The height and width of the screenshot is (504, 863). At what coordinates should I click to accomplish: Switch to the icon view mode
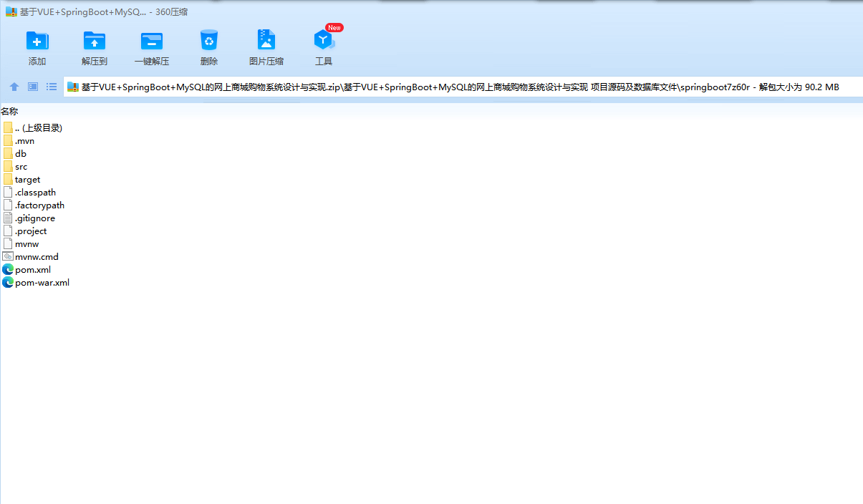[x=33, y=87]
